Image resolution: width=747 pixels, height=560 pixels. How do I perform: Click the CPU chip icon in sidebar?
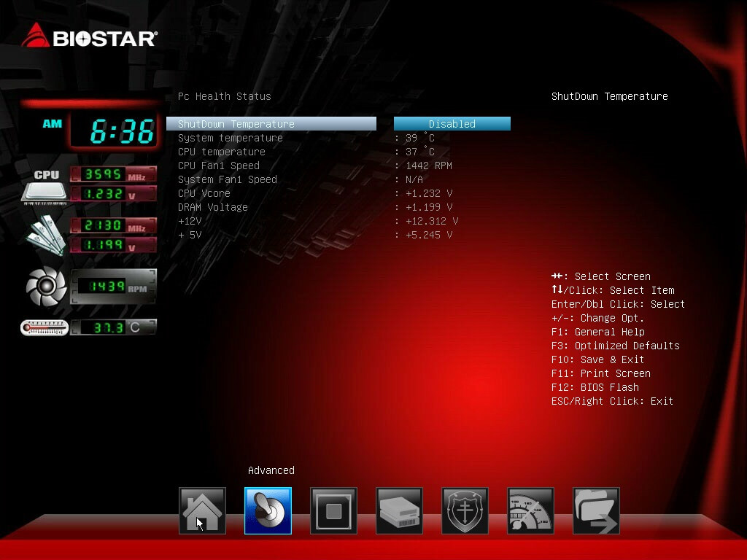44,185
